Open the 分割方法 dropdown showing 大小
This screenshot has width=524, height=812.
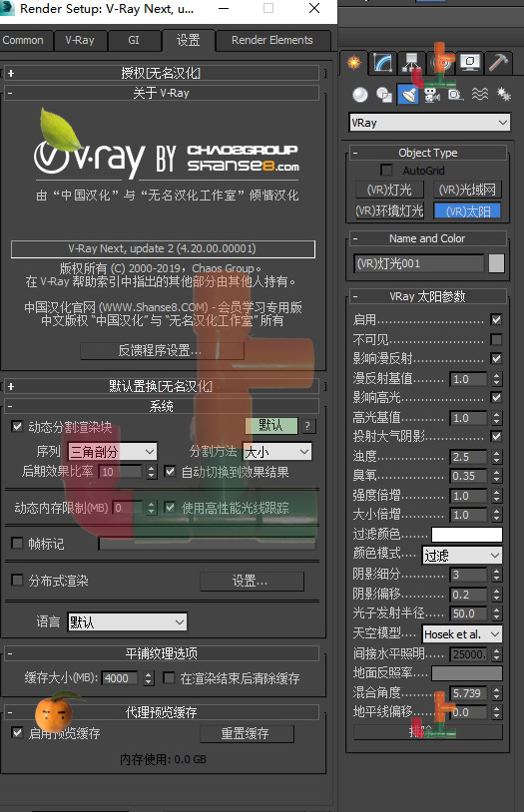coord(277,452)
